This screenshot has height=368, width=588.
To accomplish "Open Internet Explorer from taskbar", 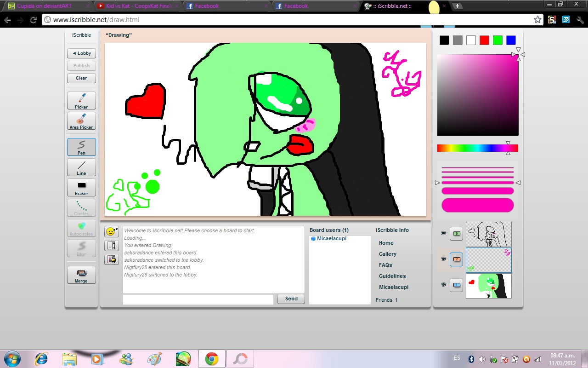I will pos(41,359).
